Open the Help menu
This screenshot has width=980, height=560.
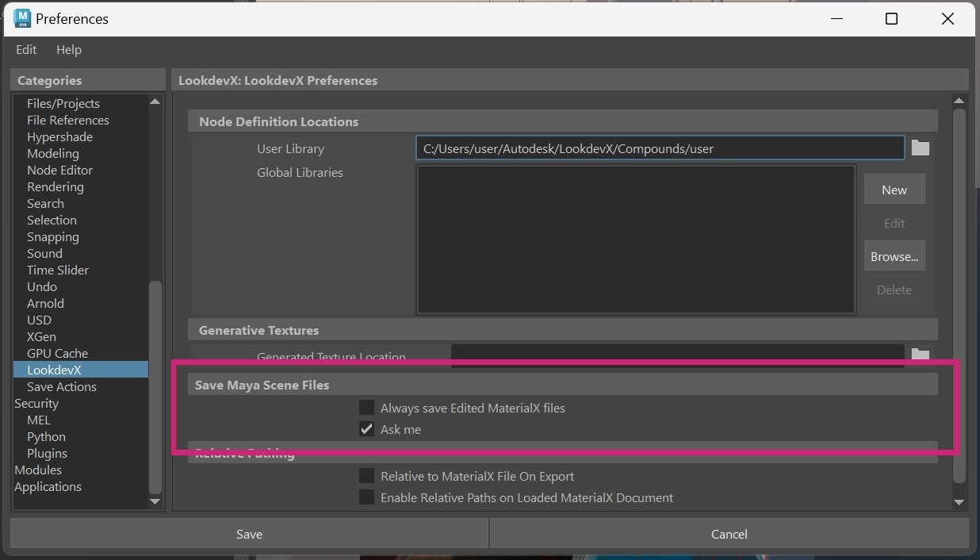69,49
